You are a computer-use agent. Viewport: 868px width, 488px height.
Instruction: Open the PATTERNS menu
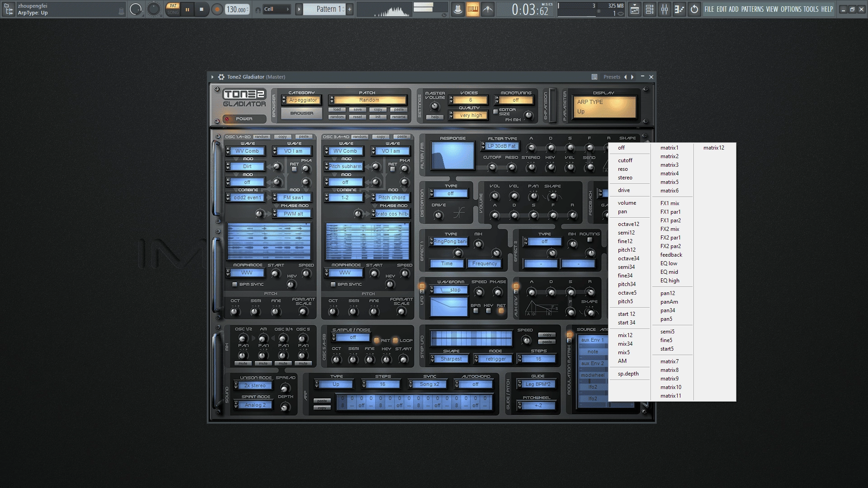(x=752, y=9)
